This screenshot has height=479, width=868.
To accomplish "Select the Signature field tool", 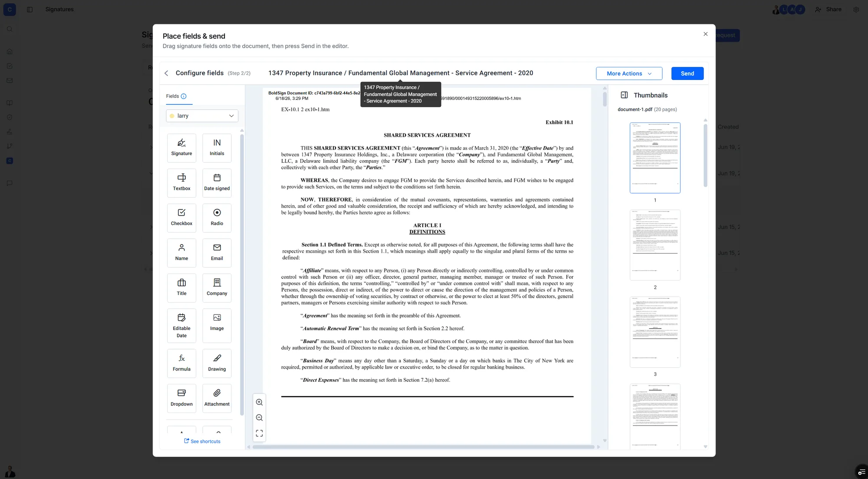I will [x=181, y=148].
